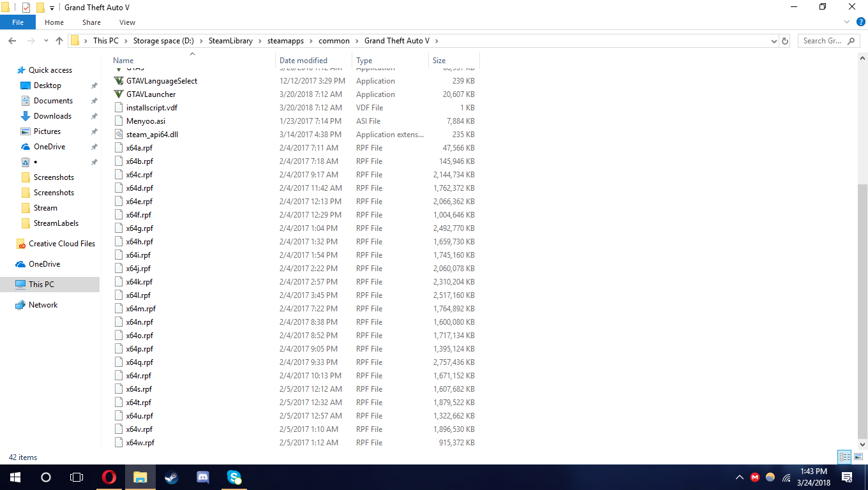The height and width of the screenshot is (490, 868).
Task: Click the search box field
Action: pos(828,41)
